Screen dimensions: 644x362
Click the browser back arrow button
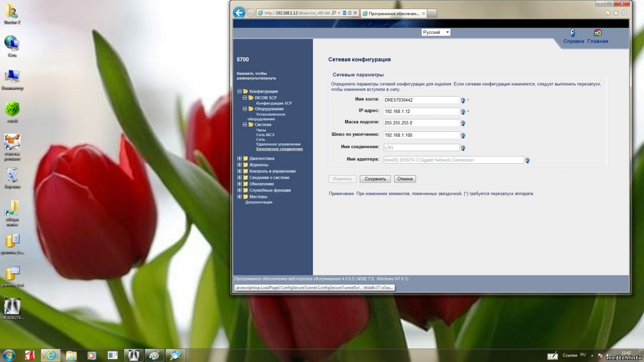point(239,13)
